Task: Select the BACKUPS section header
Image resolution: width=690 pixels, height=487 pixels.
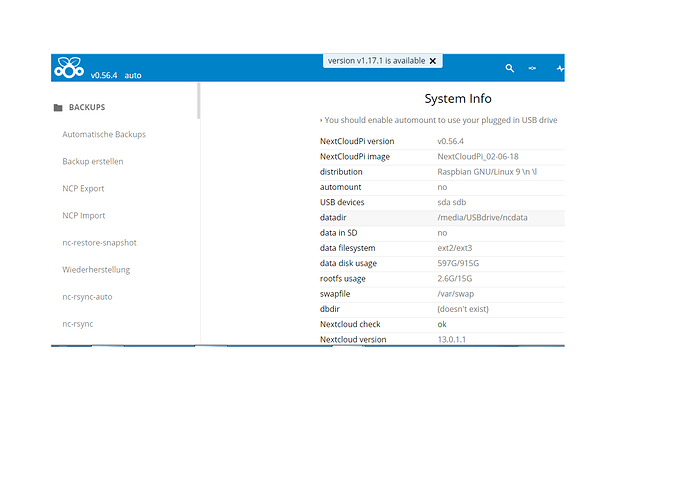Action: (87, 107)
